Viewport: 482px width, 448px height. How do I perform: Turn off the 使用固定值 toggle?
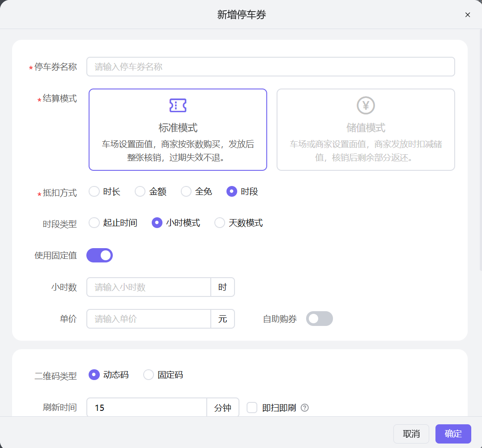(x=99, y=255)
